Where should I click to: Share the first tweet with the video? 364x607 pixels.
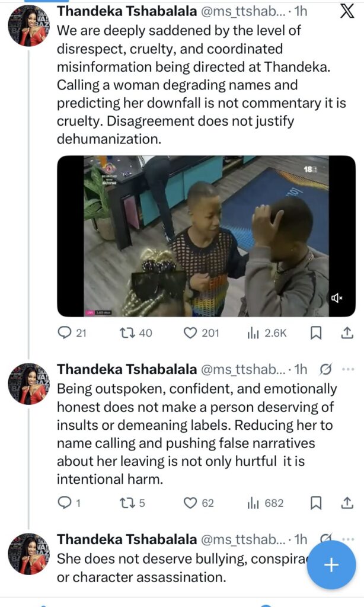(347, 333)
